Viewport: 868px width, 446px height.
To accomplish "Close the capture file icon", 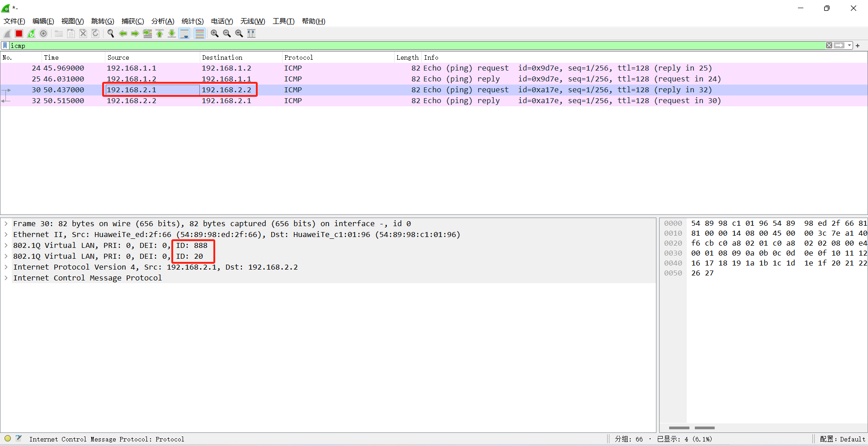I will pyautogui.click(x=83, y=33).
